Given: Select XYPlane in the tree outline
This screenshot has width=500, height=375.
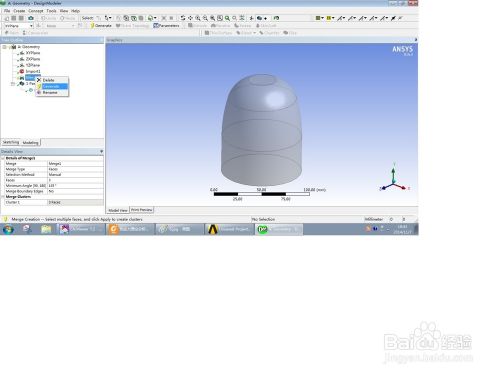Looking at the screenshot, I should [x=33, y=53].
